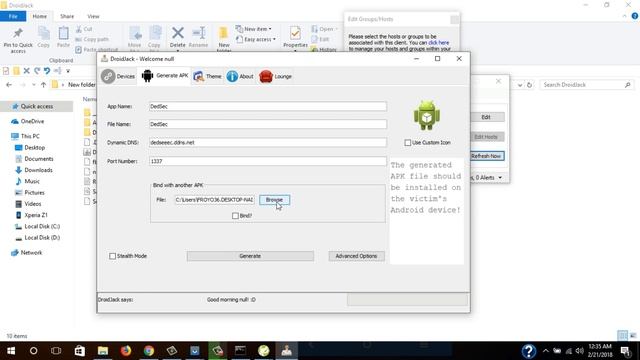Click the Generate button

250,256
